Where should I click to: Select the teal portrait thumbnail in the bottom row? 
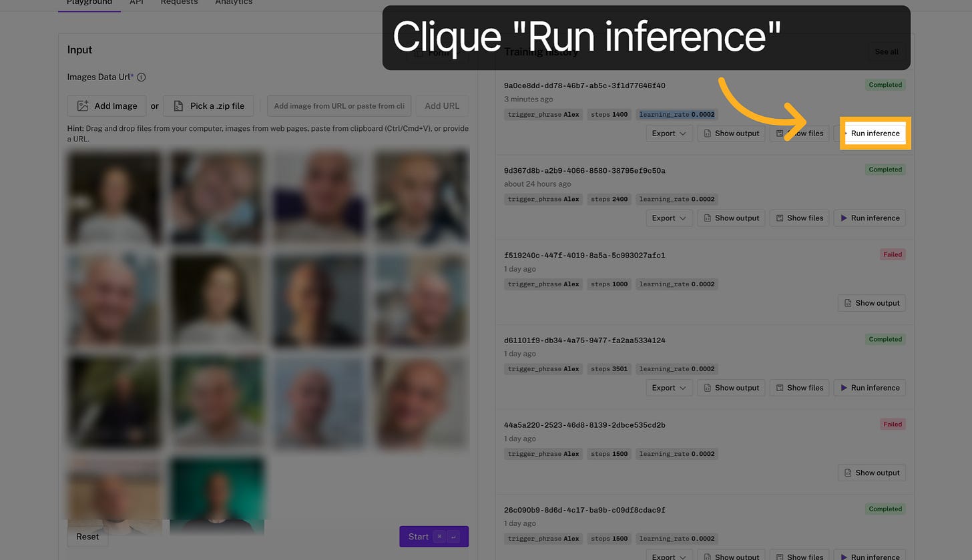[x=216, y=494]
